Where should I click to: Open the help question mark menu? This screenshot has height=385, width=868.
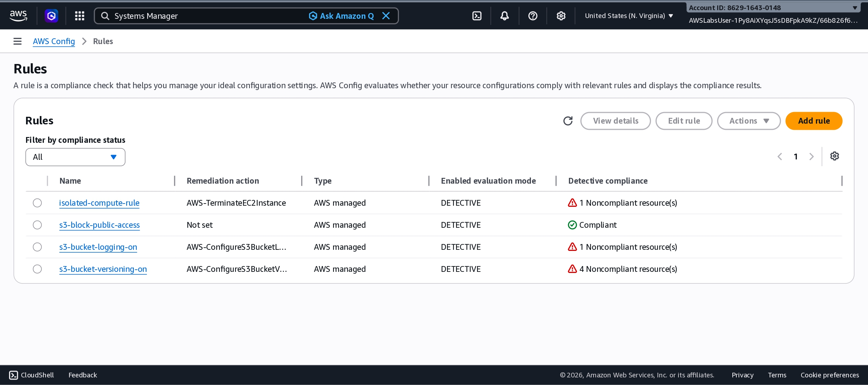[533, 16]
